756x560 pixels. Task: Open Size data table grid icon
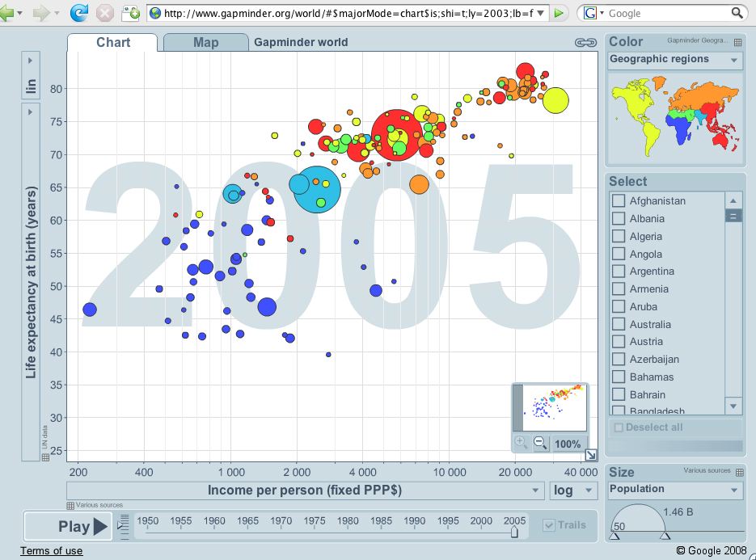click(x=740, y=472)
